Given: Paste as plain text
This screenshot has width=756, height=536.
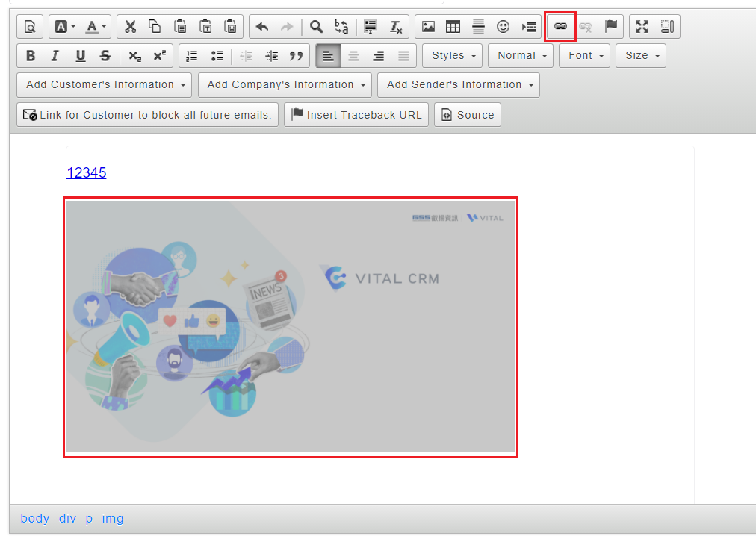Looking at the screenshot, I should (x=205, y=27).
